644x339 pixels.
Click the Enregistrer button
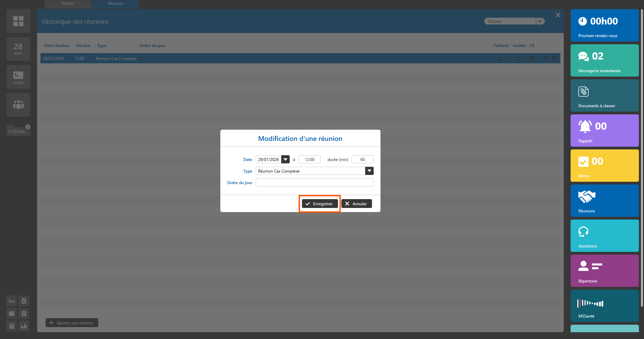(x=320, y=204)
